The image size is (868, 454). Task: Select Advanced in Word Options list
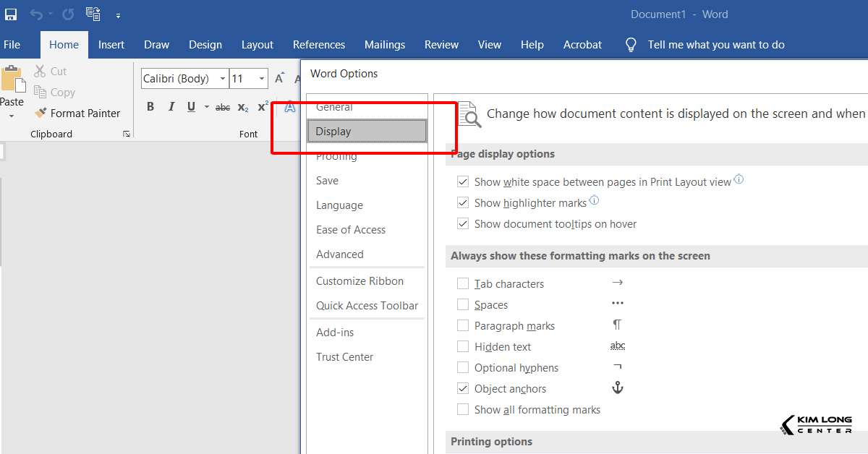coord(339,254)
